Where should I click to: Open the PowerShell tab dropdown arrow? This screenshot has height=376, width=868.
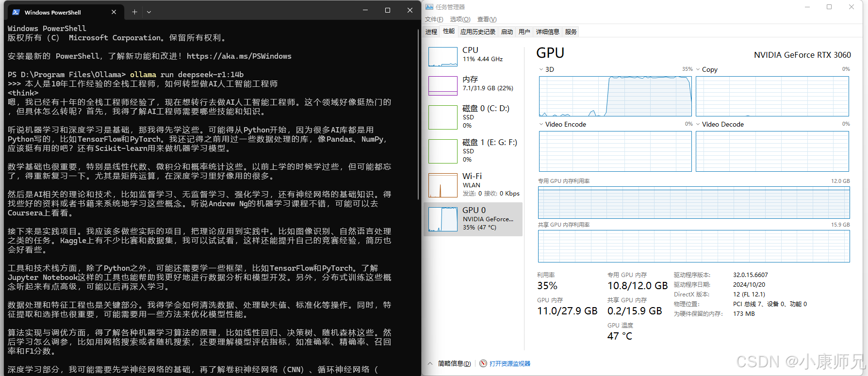(149, 12)
